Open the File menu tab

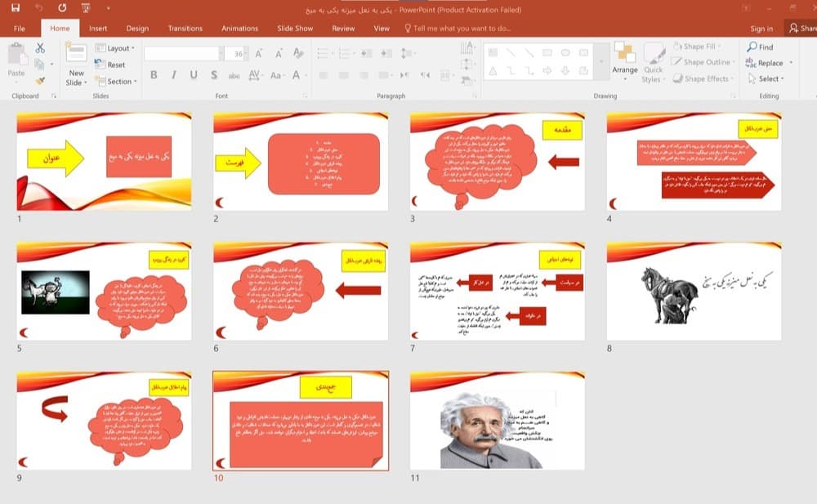pyautogui.click(x=20, y=28)
